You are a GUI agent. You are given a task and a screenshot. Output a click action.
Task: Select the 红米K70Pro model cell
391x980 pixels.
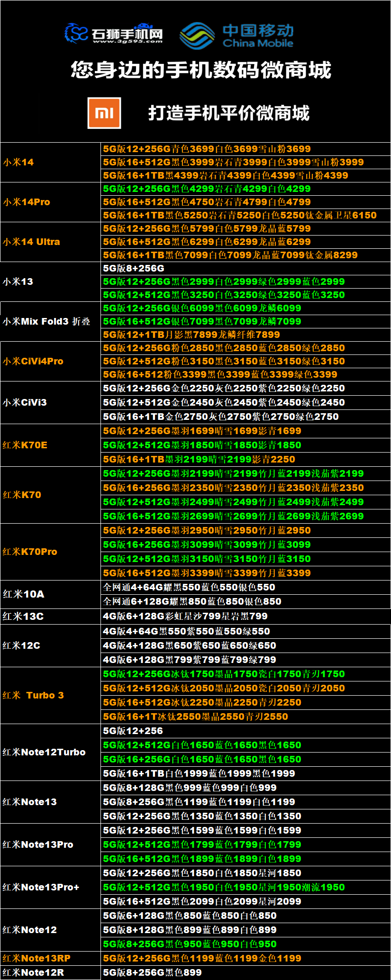tap(51, 552)
